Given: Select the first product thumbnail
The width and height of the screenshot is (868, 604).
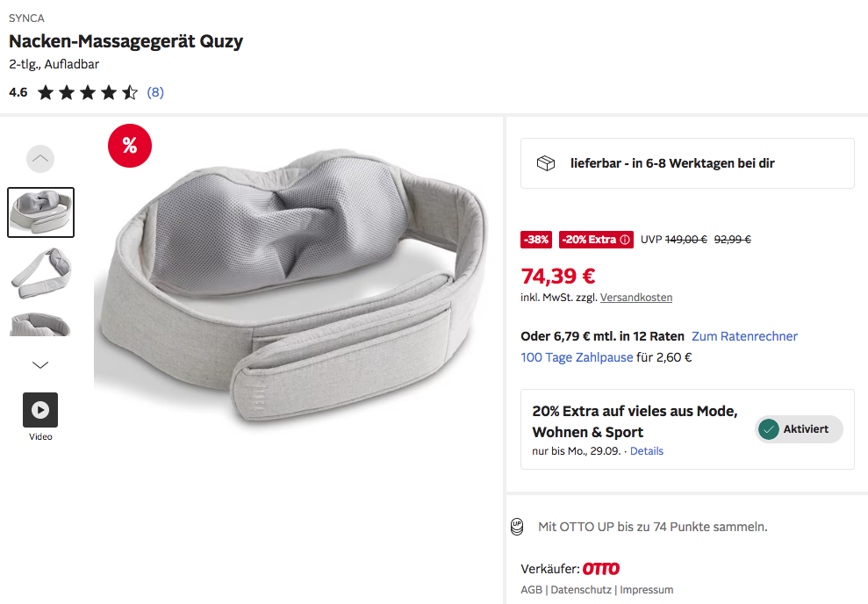Looking at the screenshot, I should click(40, 212).
